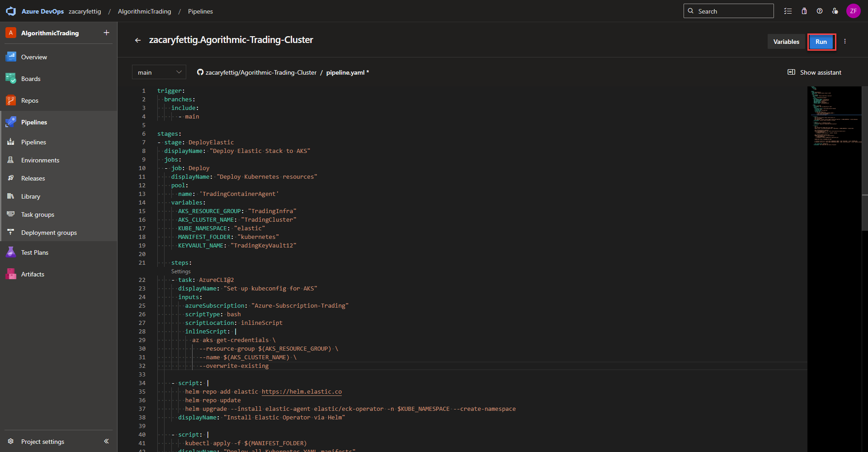Open more actions menu beside Run

pos(845,42)
